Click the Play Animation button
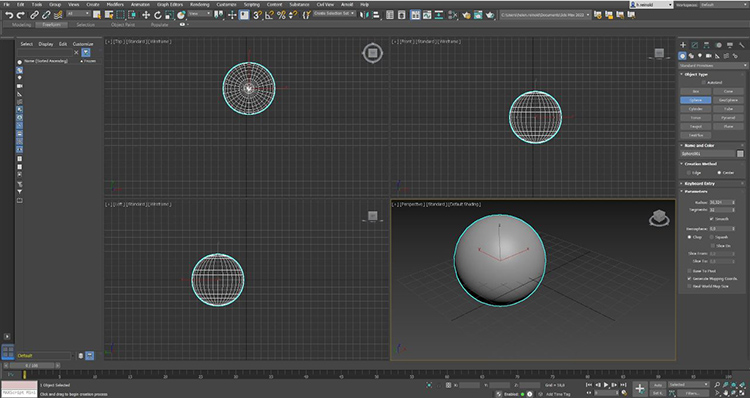Screen dimensions: 750x398 click(x=606, y=385)
